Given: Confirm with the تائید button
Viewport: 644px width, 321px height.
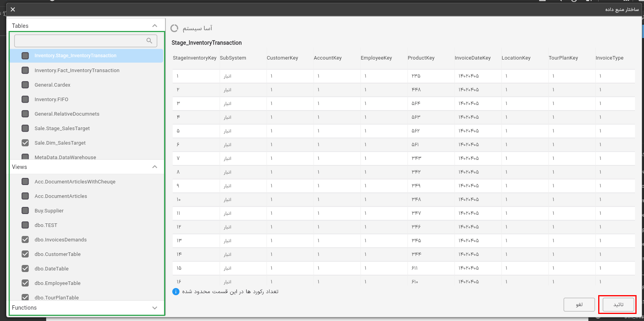Looking at the screenshot, I should click(619, 305).
